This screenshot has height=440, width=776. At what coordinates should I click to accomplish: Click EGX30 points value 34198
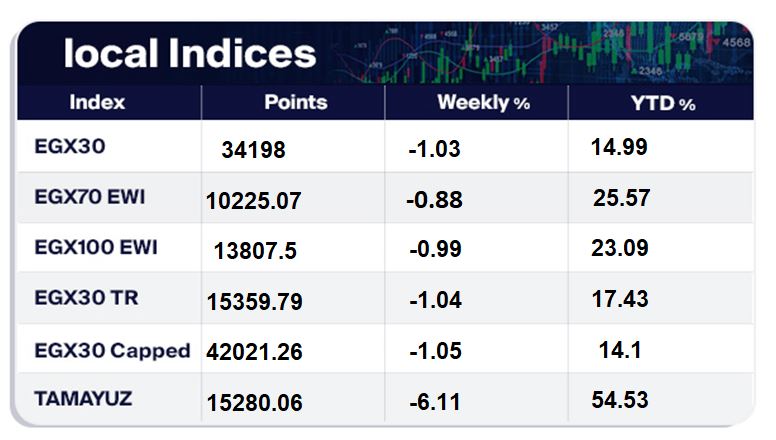pyautogui.click(x=253, y=150)
